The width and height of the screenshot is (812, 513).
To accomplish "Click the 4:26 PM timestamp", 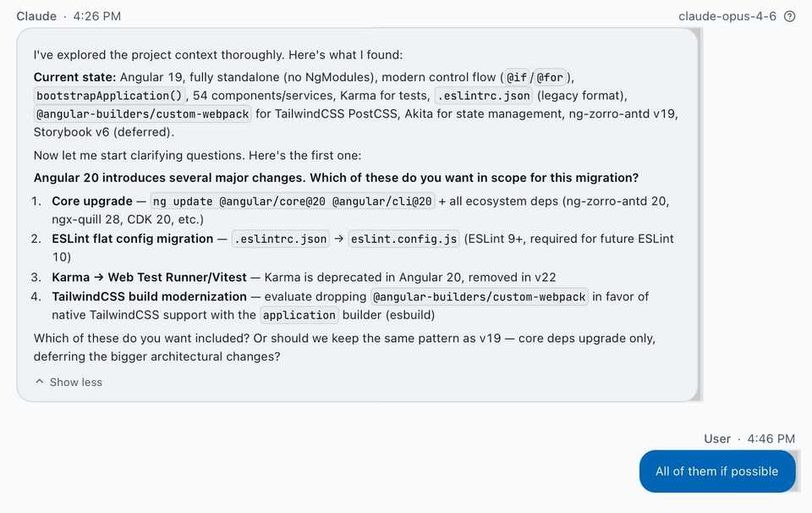I will click(x=96, y=15).
